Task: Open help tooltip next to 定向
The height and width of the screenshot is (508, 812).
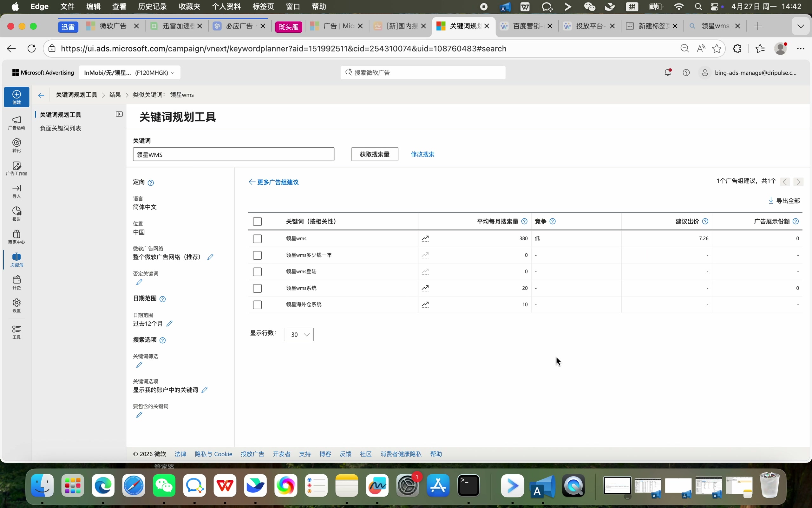Action: (151, 183)
